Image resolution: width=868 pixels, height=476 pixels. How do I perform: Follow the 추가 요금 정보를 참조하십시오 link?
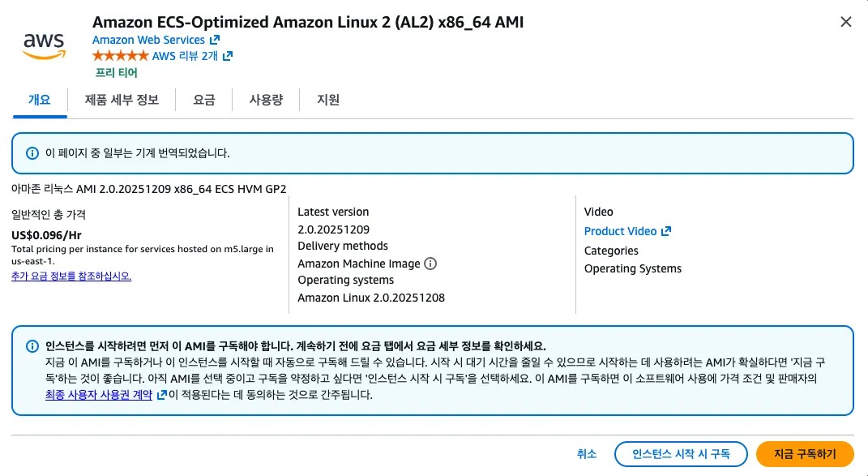click(71, 276)
